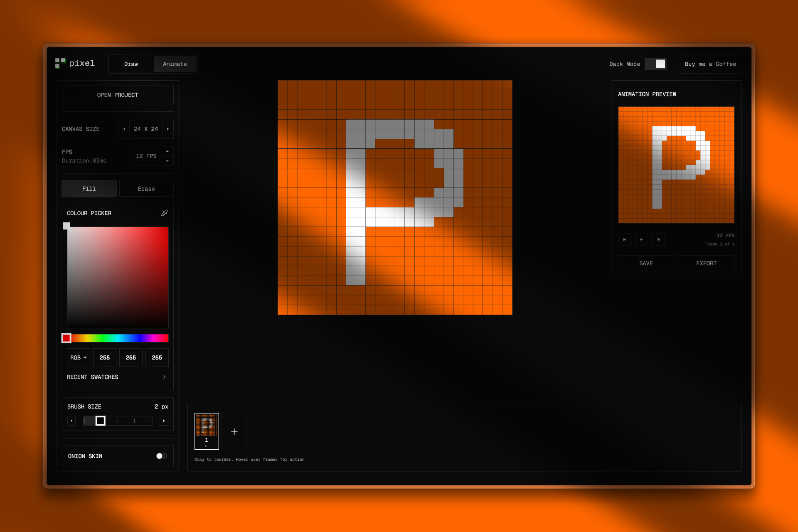The height and width of the screenshot is (532, 798).
Task: Open the RGB colour mode dropdown
Action: point(78,357)
